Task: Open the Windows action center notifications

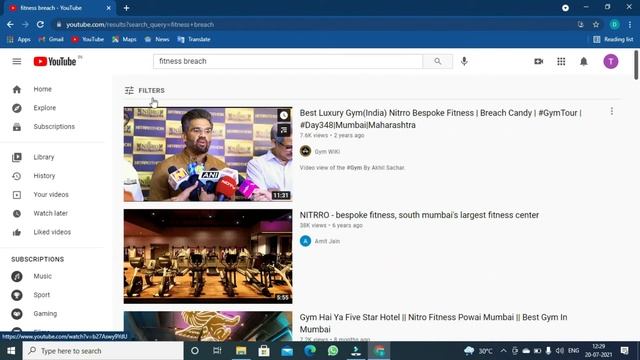Action: pyautogui.click(x=624, y=351)
